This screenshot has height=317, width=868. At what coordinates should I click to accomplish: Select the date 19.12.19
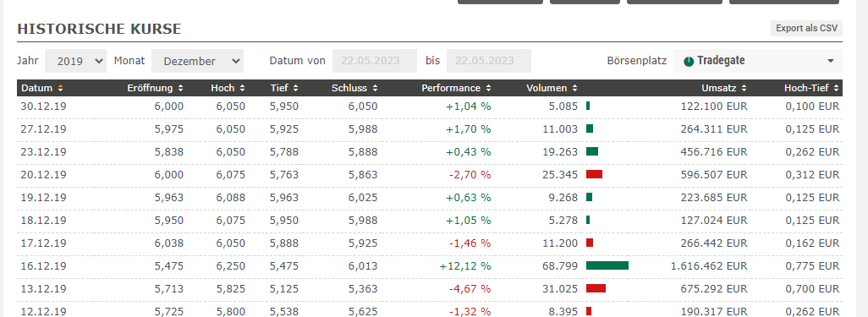point(44,198)
